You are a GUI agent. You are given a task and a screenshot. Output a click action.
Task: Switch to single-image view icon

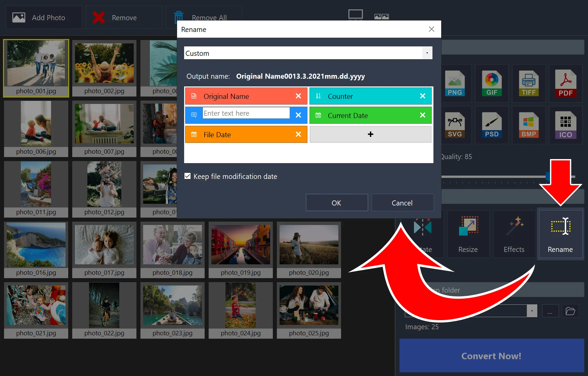(x=355, y=15)
